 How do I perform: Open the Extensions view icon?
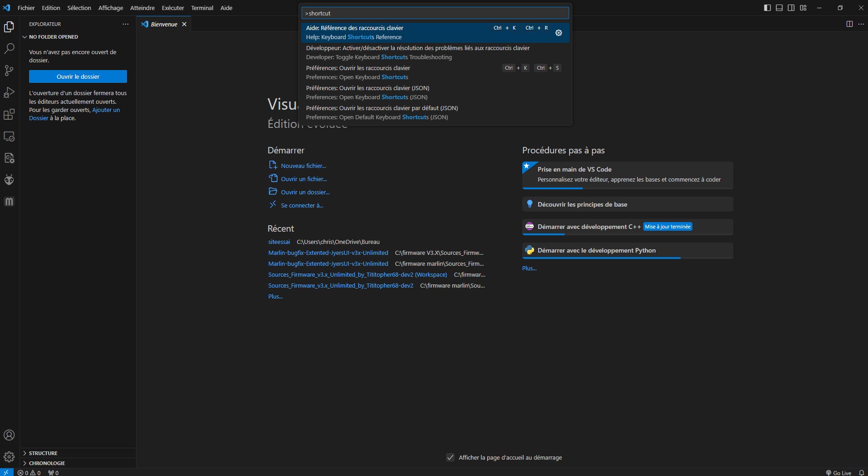point(9,114)
